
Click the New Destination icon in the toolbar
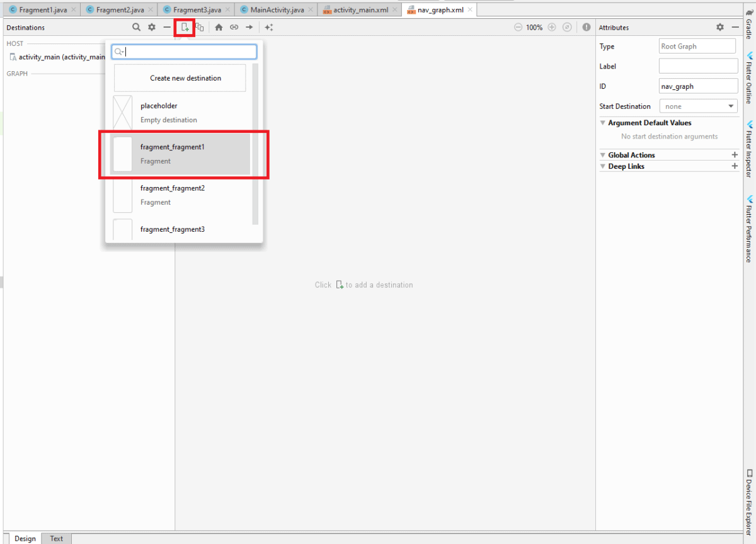184,27
